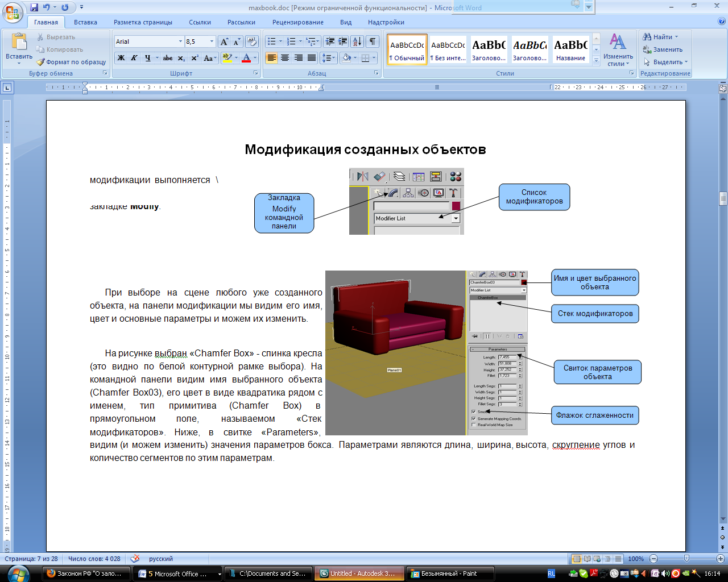Toggle bold (Ж) formatting
The height and width of the screenshot is (582, 728).
(x=121, y=58)
